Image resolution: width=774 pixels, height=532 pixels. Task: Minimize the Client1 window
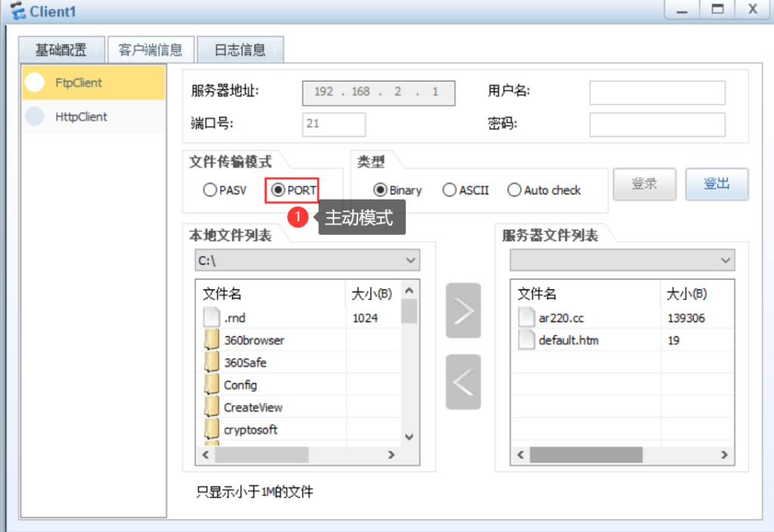[683, 10]
